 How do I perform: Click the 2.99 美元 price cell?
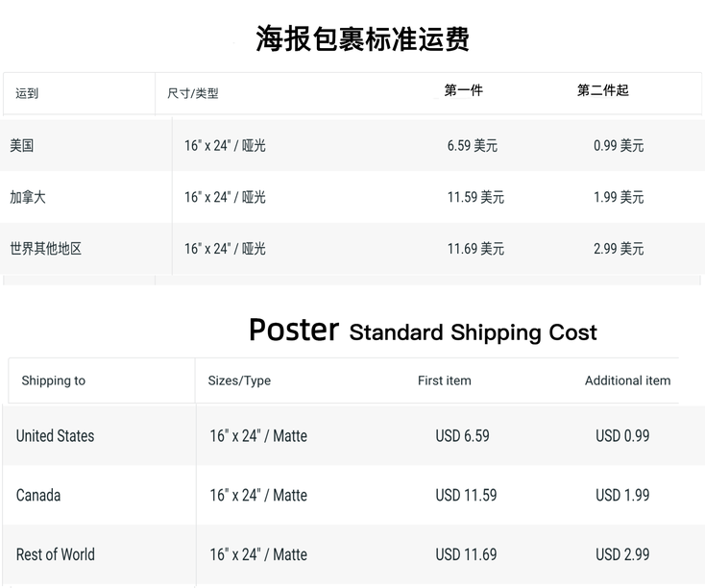coord(619,249)
